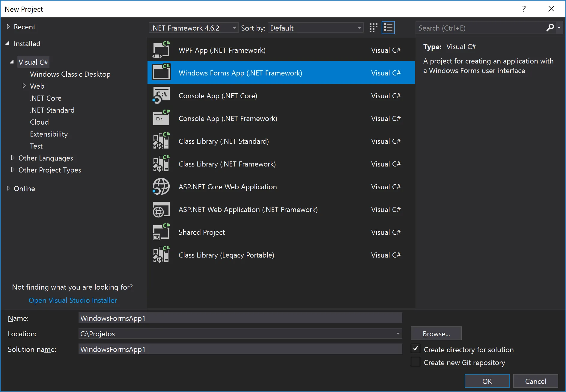Switch to small icons grid view
This screenshot has width=566, height=392.
pos(373,28)
